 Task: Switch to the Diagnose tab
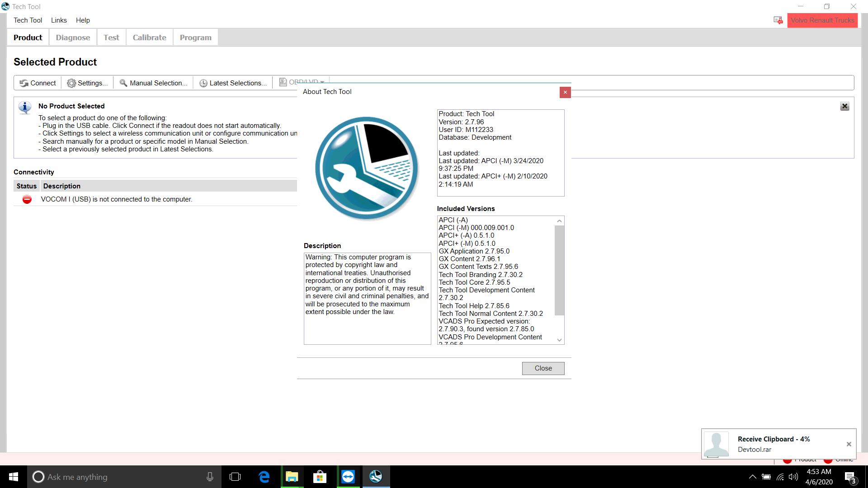(73, 38)
